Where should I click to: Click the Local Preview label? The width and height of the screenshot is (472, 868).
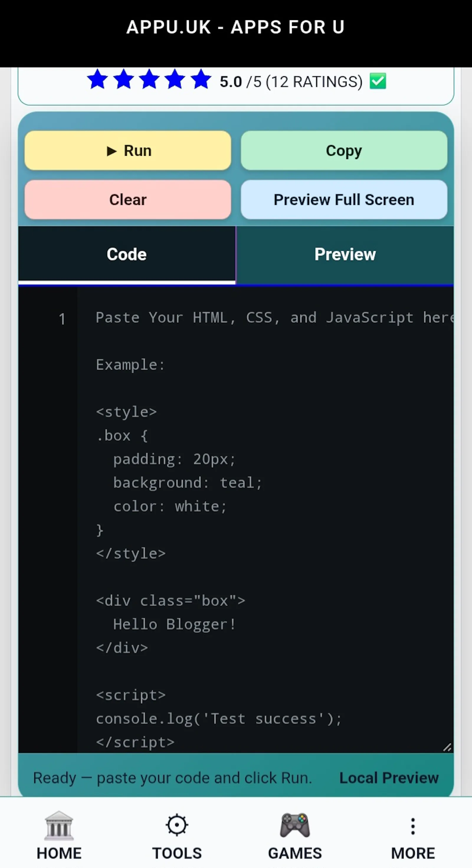point(389,778)
